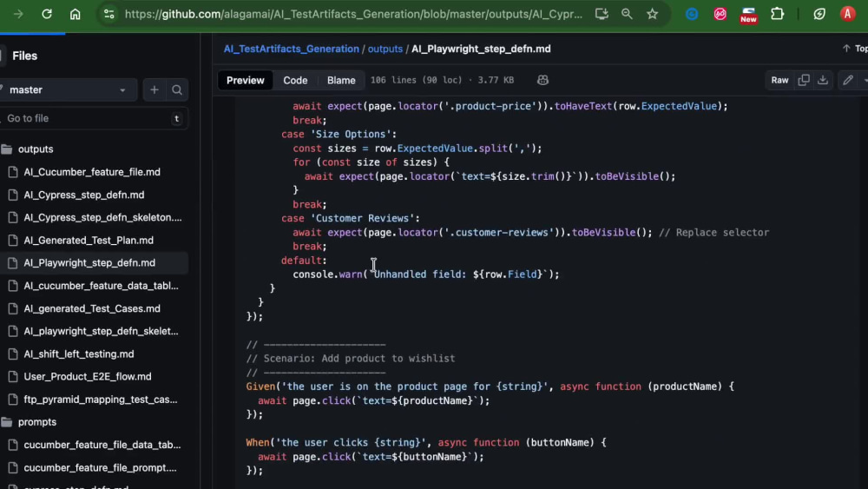Switch to Code tab
Viewport: 868px width, 489px height.
[295, 80]
